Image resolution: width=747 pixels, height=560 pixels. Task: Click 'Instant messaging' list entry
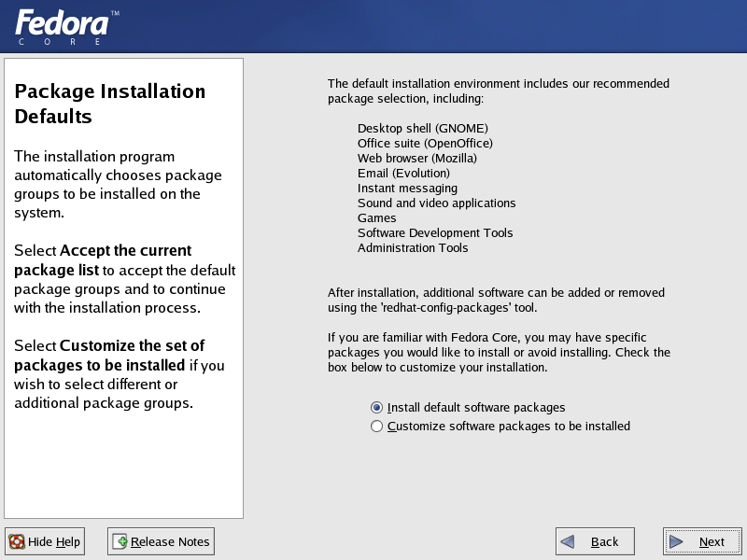[x=407, y=189]
